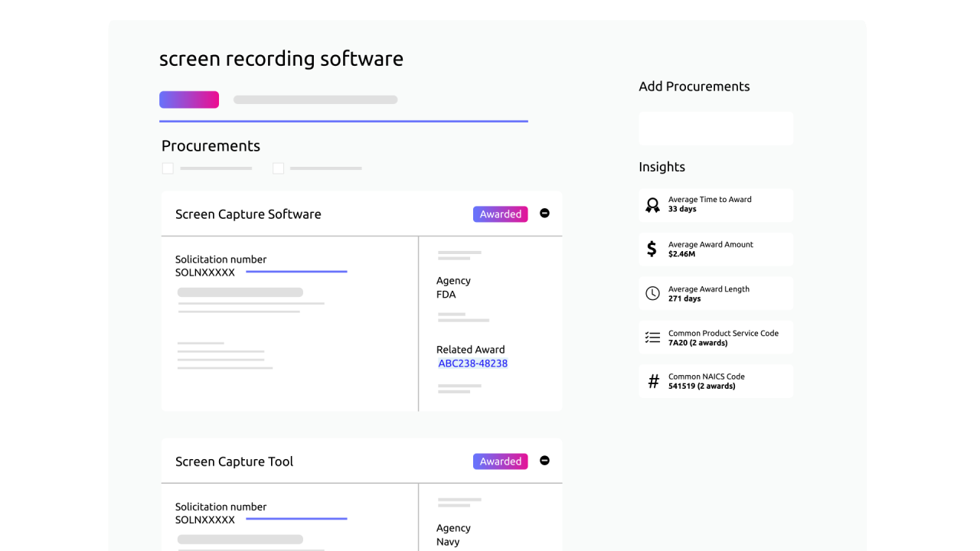The height and width of the screenshot is (551, 980).
Task: Select '7A20 (2 awards)' insight value
Action: (x=698, y=343)
